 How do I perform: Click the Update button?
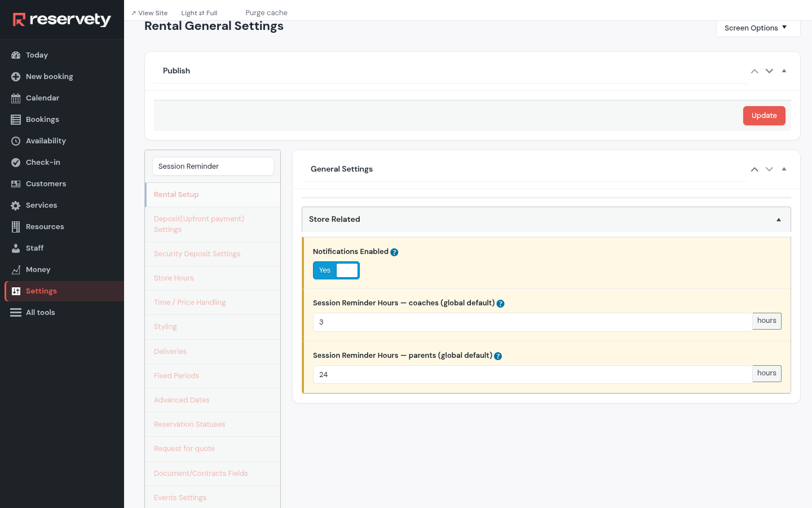click(x=764, y=116)
